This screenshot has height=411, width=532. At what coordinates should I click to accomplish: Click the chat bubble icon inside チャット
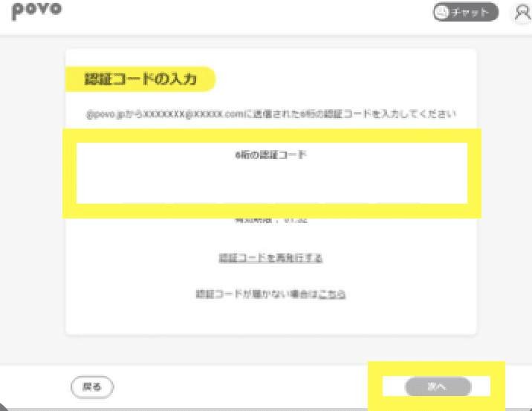click(x=442, y=12)
